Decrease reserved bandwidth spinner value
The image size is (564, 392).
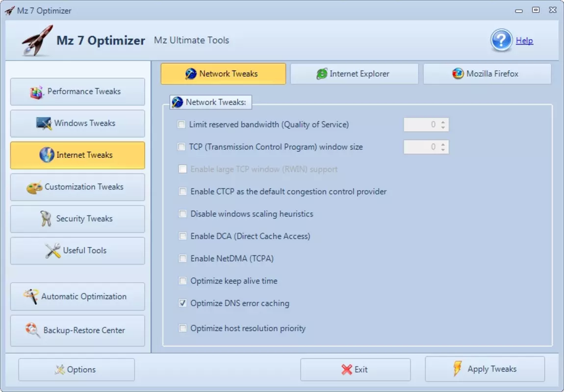(x=443, y=127)
